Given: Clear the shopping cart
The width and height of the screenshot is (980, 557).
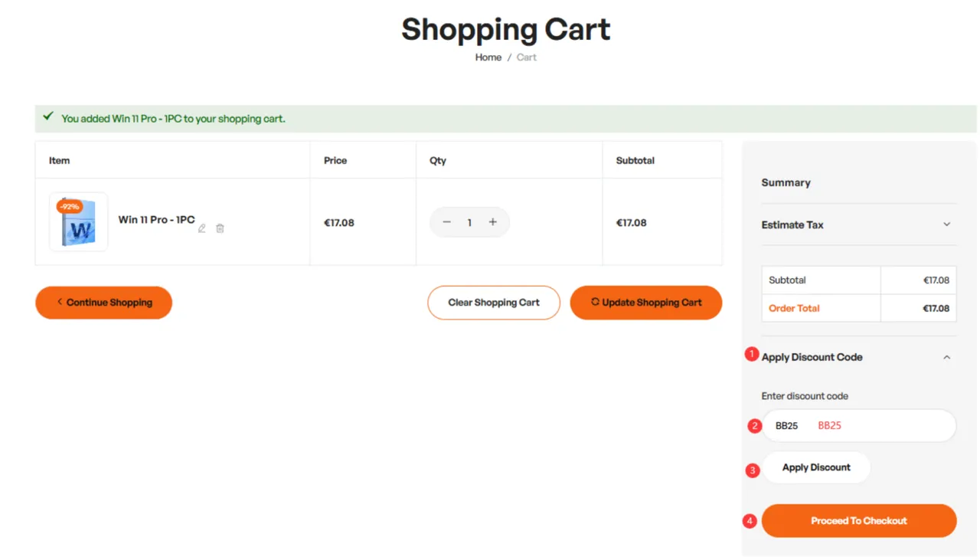Looking at the screenshot, I should click(x=494, y=303).
